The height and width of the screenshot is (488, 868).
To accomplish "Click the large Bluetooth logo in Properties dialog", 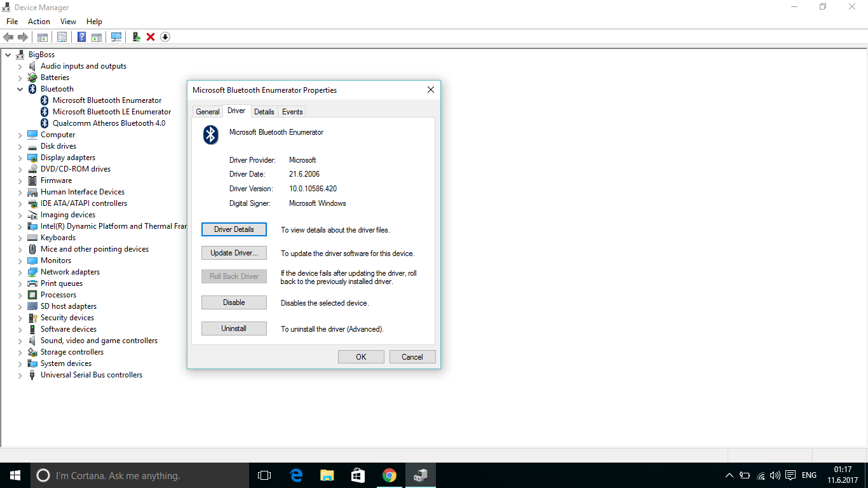I will 211,135.
